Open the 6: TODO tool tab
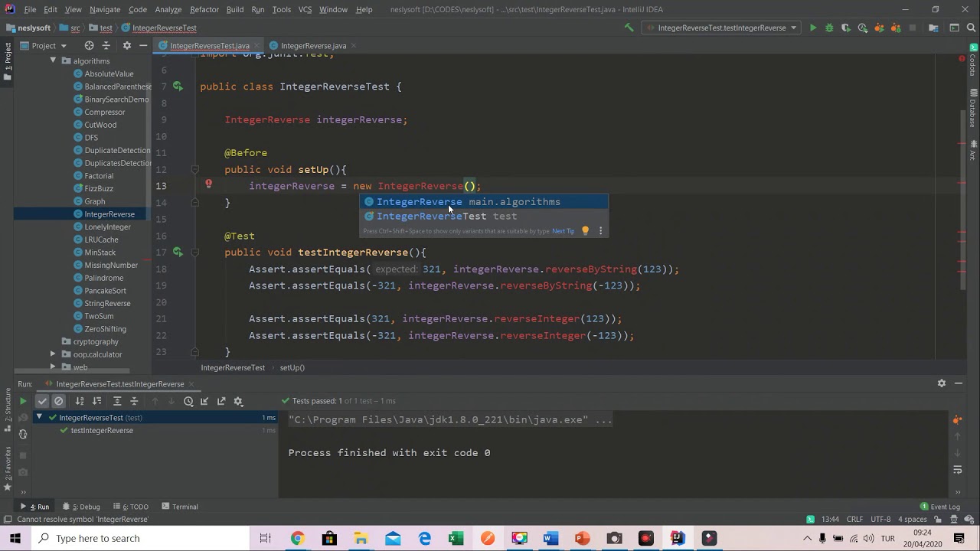Viewport: 980px width, 551px height. coord(130,507)
